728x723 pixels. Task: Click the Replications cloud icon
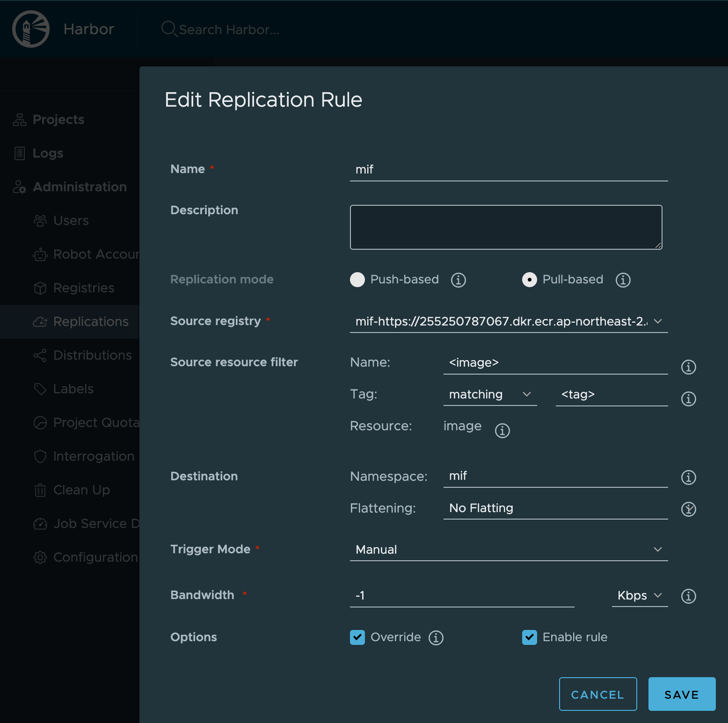(x=40, y=321)
